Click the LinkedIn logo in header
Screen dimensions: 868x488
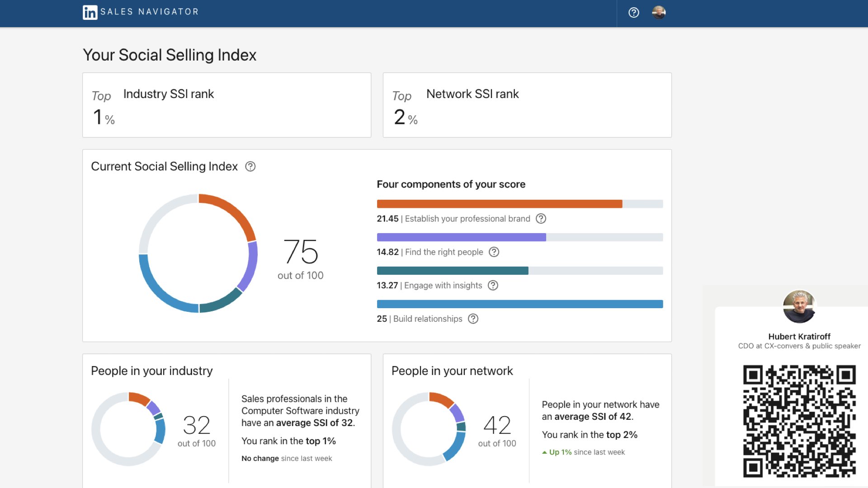pyautogui.click(x=90, y=12)
